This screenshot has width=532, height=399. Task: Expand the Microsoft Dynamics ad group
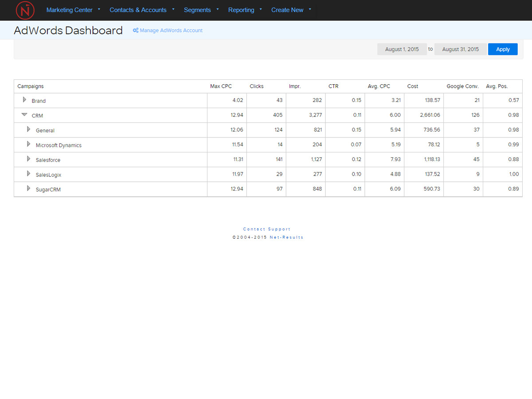tap(28, 144)
